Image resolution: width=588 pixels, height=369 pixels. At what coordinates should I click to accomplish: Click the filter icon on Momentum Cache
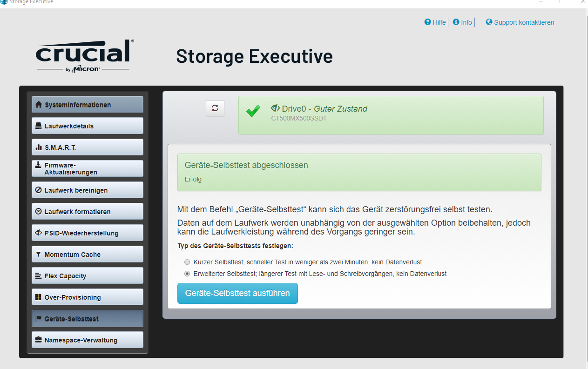39,254
